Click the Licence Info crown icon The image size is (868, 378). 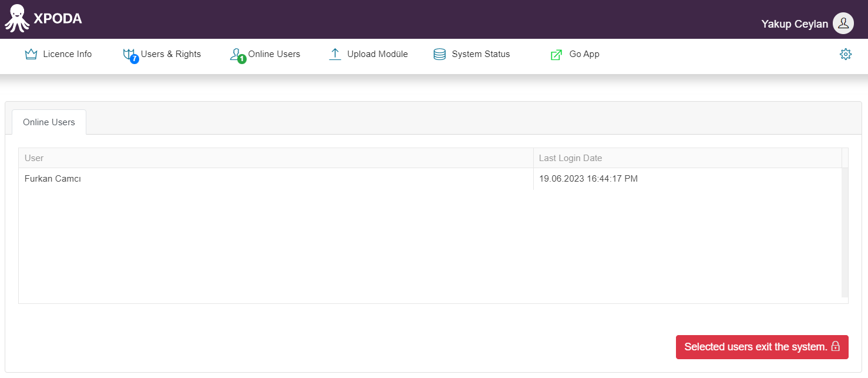pos(31,54)
